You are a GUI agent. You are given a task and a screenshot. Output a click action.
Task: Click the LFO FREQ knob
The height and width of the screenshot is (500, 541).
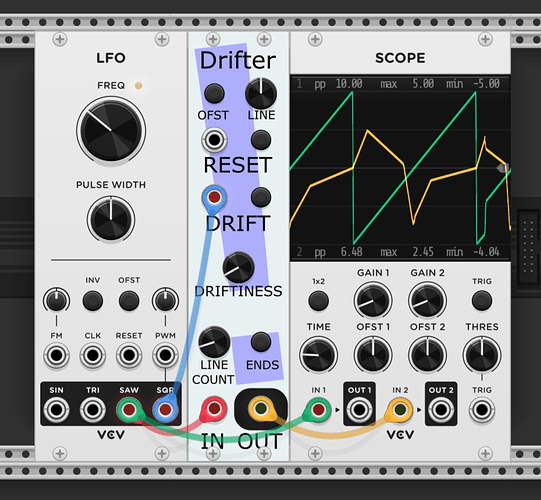point(111,131)
